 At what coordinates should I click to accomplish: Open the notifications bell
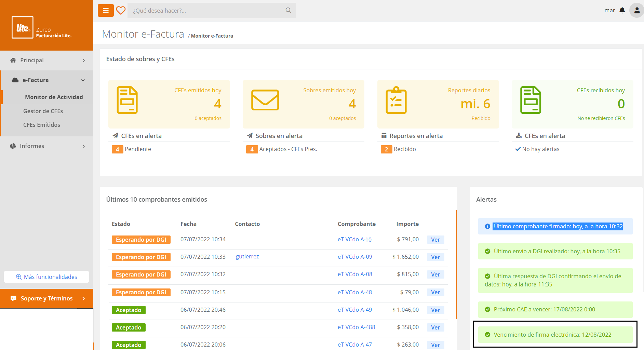click(x=622, y=11)
